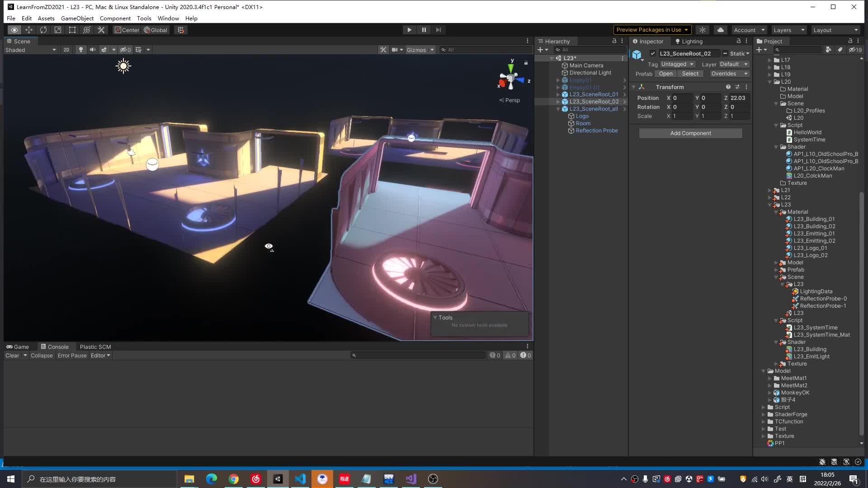Click Hierarchy search field

click(590, 50)
